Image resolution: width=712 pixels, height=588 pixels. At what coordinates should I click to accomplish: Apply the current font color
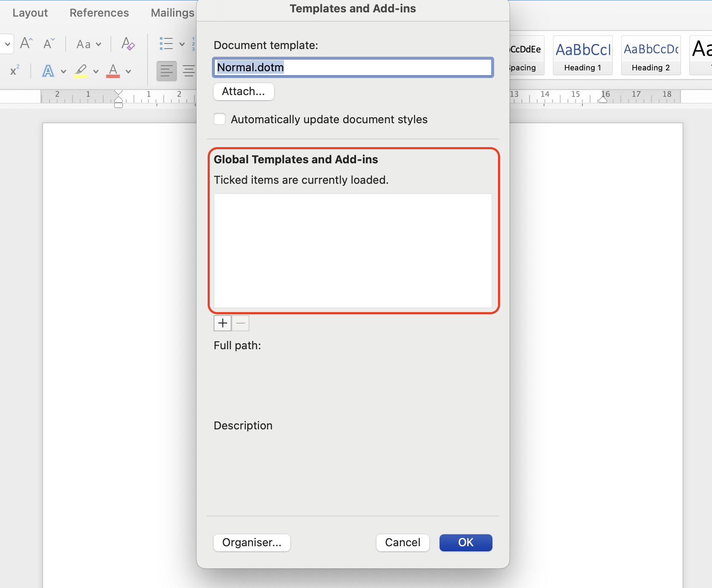click(113, 71)
